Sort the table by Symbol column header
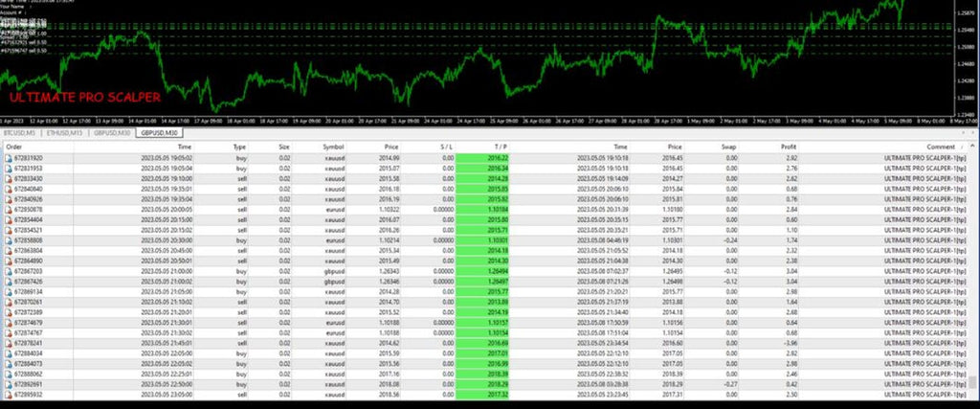 [333, 147]
